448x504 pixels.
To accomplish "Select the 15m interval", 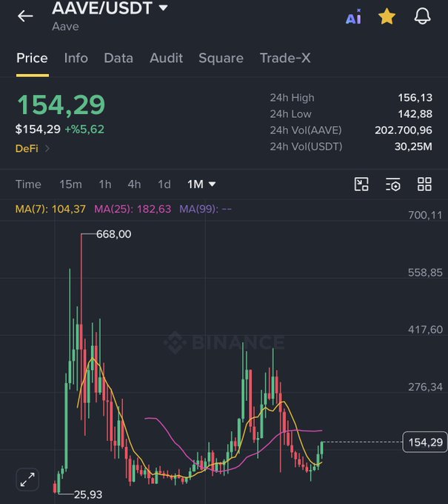I will 70,185.
